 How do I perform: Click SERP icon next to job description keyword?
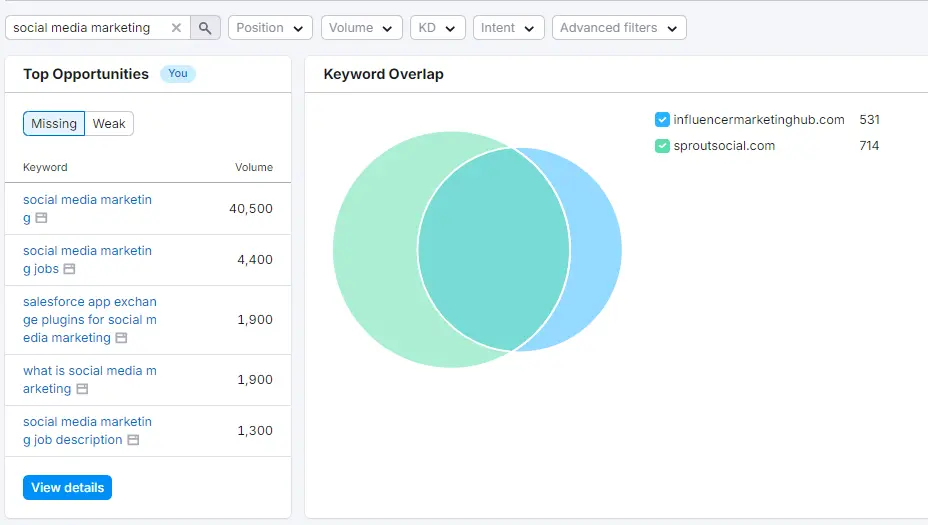pos(133,440)
